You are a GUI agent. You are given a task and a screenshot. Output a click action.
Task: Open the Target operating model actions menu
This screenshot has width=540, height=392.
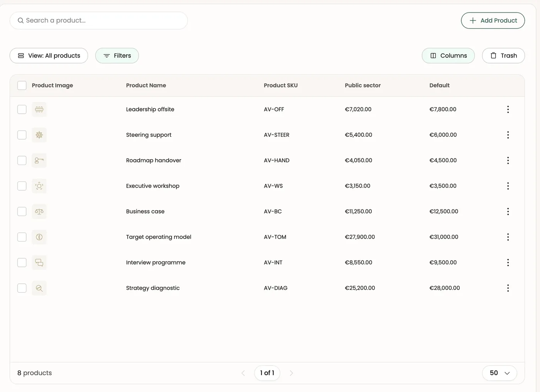pyautogui.click(x=508, y=237)
